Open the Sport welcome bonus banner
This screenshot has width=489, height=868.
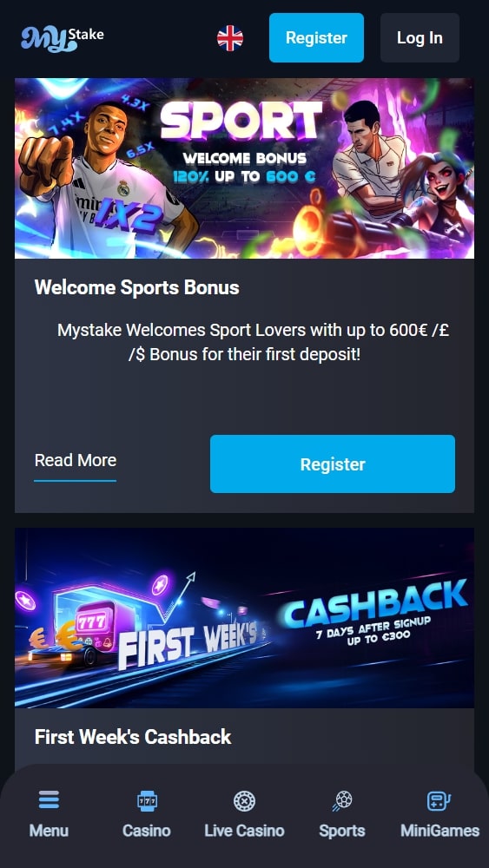244,168
